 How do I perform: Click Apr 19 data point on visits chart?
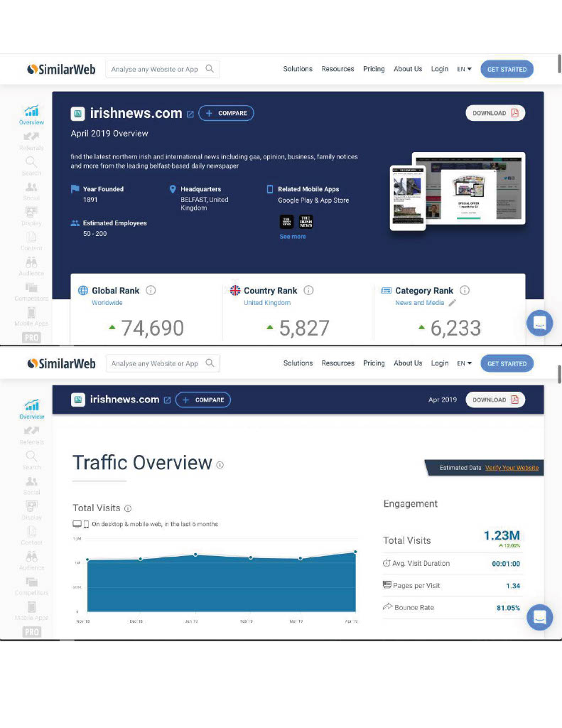click(355, 552)
